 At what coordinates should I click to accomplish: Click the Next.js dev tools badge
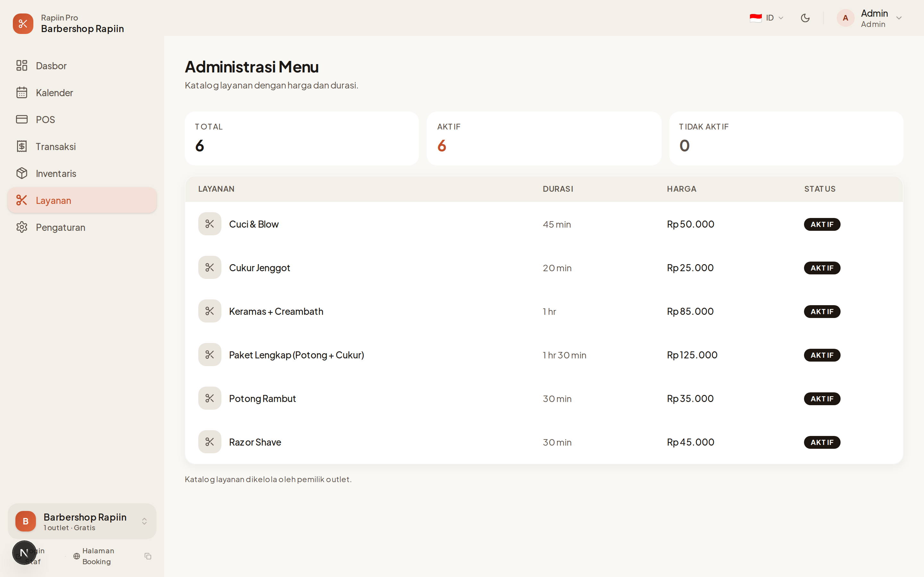click(x=24, y=552)
